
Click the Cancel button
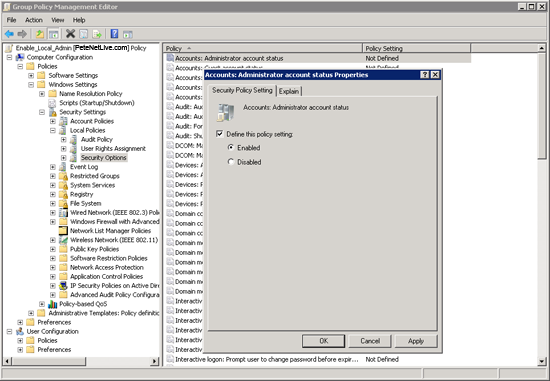(x=370, y=341)
